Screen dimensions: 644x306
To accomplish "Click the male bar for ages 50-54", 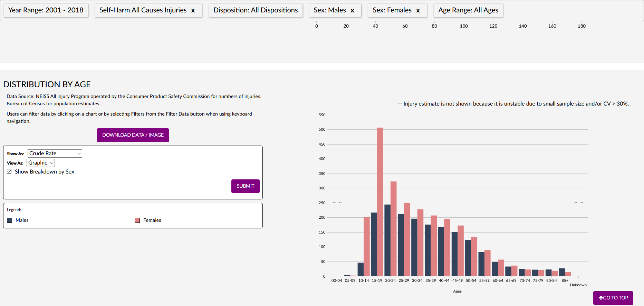I will (x=468, y=258).
